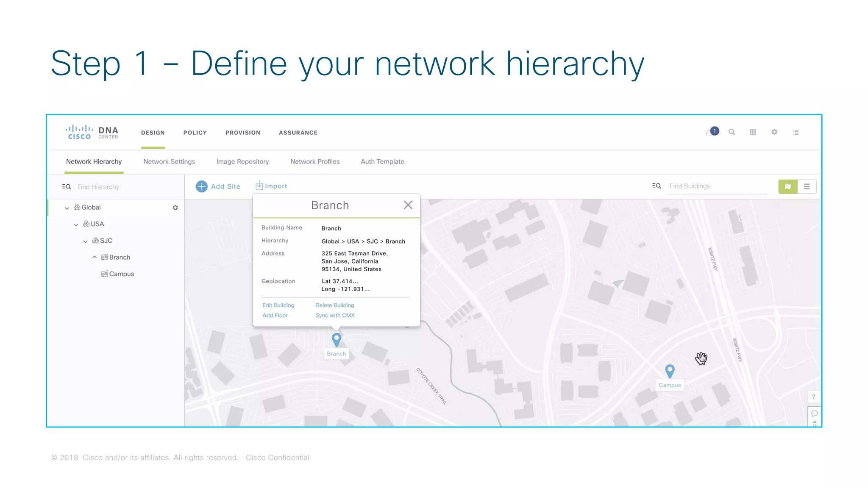Click the search magnifier icon in header
Viewport: 868px width, 488px height.
coord(732,132)
